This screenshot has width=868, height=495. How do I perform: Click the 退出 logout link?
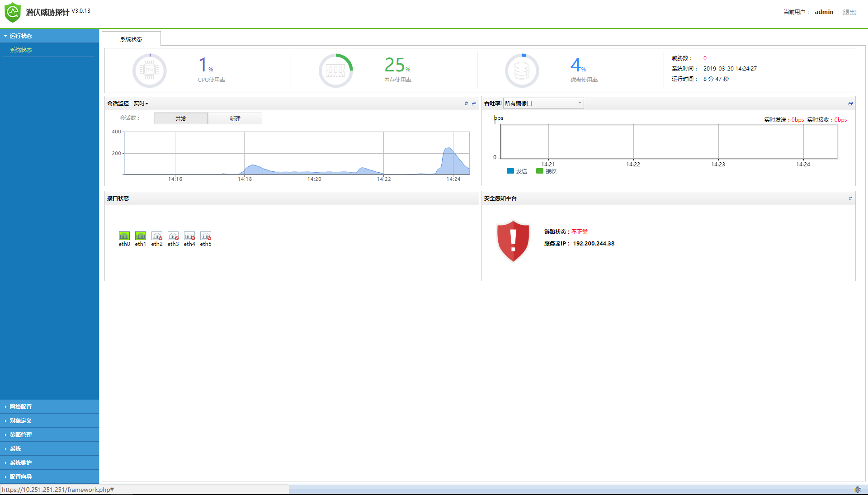(x=849, y=12)
